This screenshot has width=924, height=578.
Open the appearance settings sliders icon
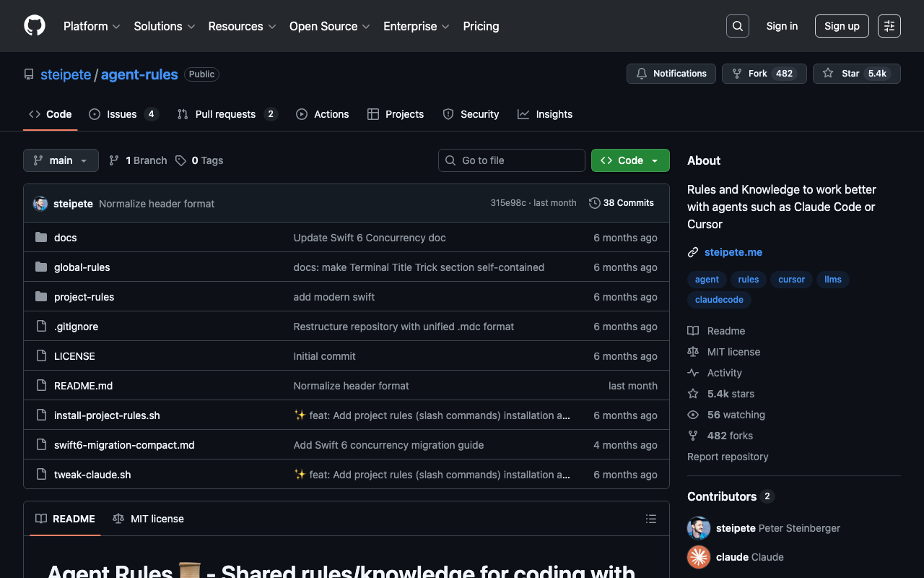coord(889,26)
